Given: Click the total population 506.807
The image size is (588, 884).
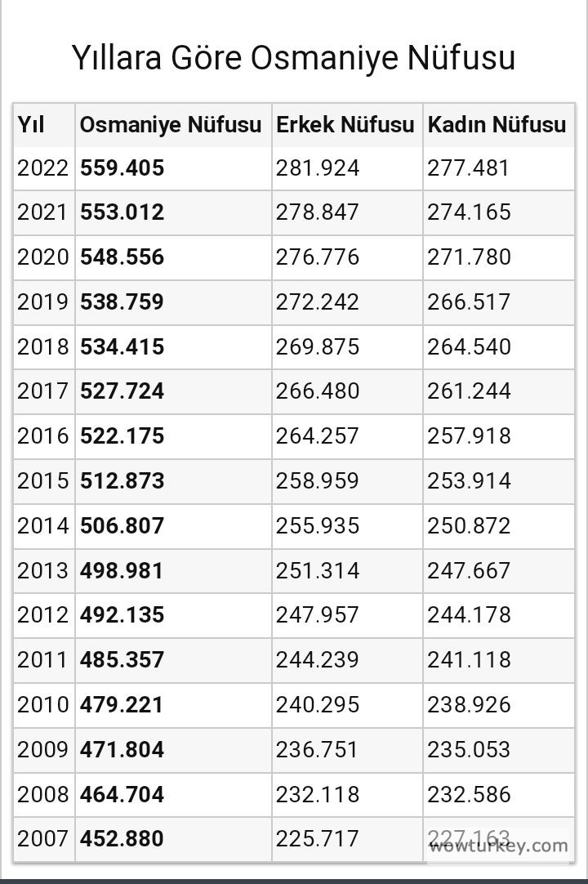Looking at the screenshot, I should [122, 526].
